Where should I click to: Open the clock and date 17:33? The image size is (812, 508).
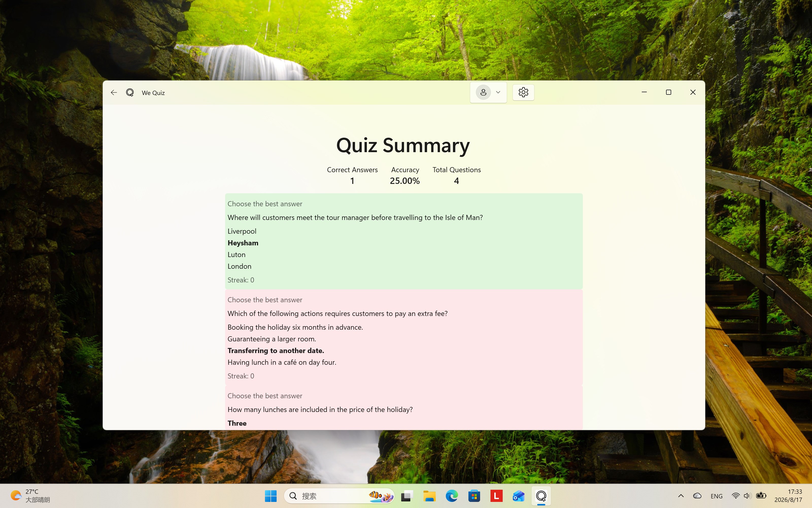pyautogui.click(x=788, y=496)
